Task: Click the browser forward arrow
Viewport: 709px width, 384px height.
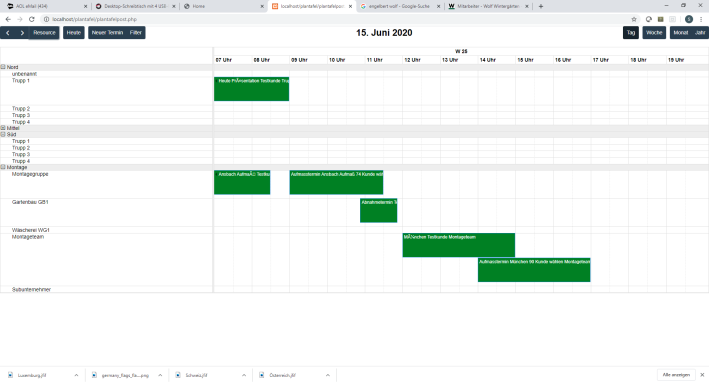Action: pos(20,19)
